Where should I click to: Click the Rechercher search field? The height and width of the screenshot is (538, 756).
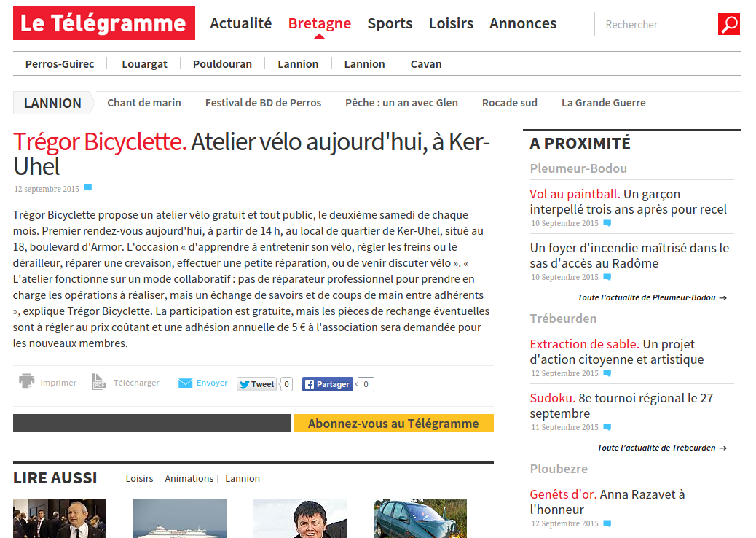656,24
